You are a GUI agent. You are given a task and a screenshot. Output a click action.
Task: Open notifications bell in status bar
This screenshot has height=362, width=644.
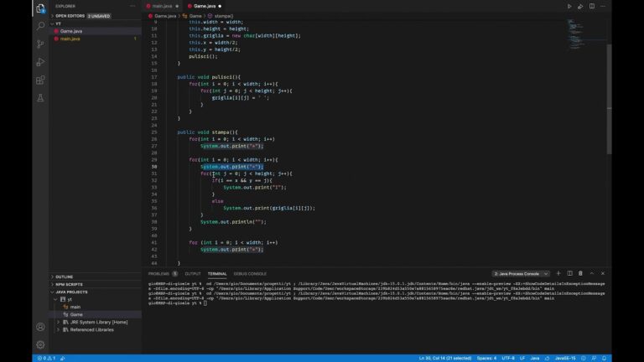point(604,359)
